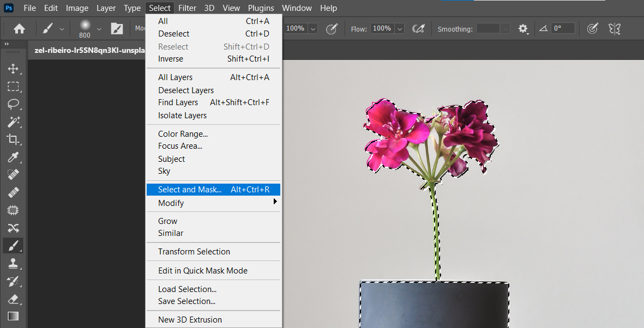Select the Eraser tool
Image resolution: width=644 pixels, height=328 pixels.
click(13, 299)
